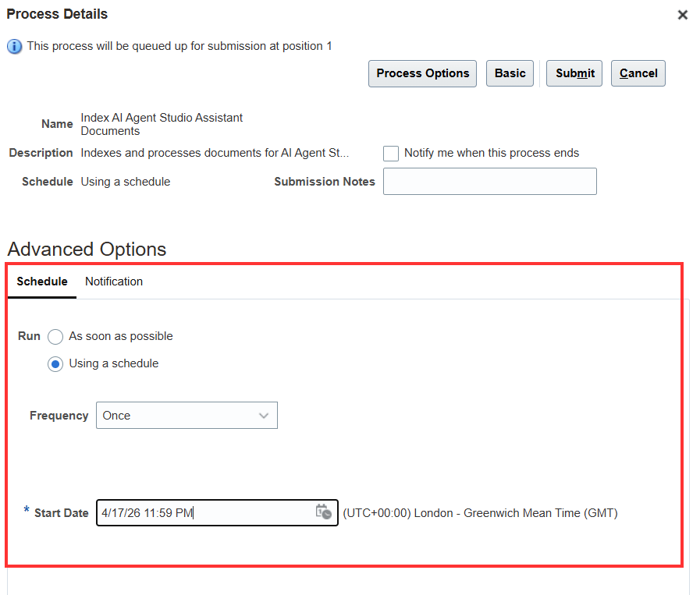Focus the Start Date input field

pos(204,513)
